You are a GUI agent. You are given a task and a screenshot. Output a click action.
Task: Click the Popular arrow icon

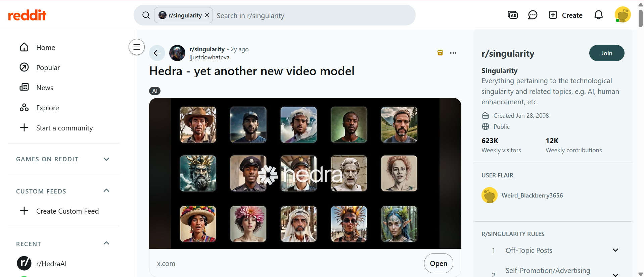(24, 67)
